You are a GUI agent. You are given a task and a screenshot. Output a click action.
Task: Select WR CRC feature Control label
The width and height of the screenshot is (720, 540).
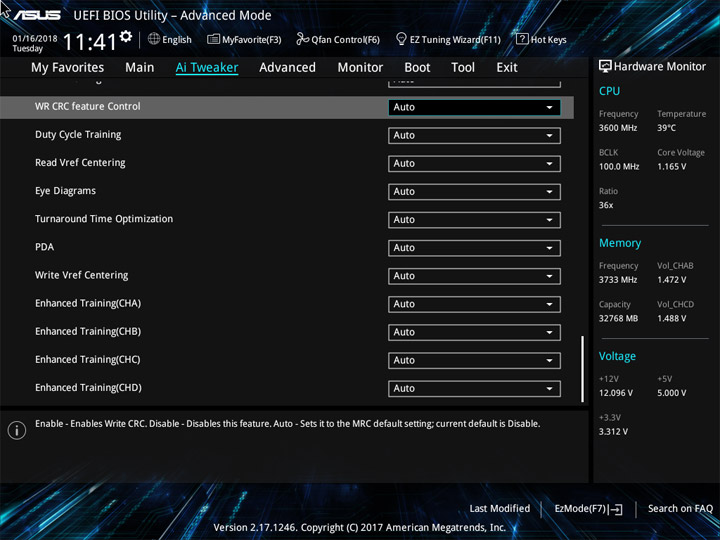coord(88,106)
